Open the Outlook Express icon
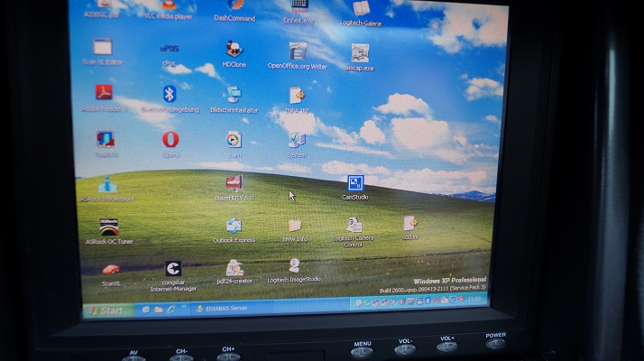Screen dimensions: 644x361 click(x=234, y=227)
